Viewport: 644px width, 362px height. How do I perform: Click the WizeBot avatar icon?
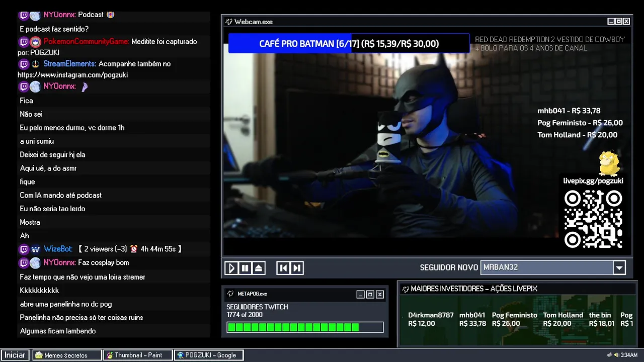coord(35,249)
